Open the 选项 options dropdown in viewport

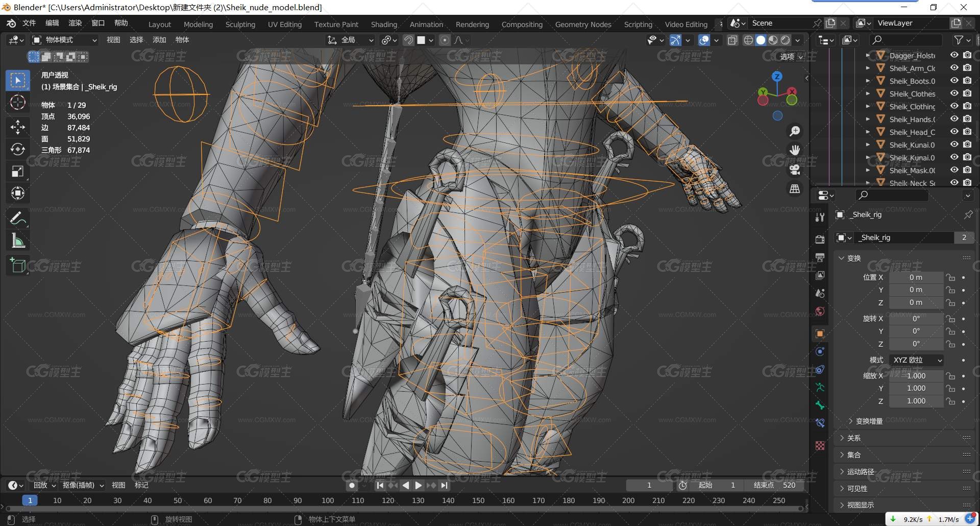pos(791,57)
